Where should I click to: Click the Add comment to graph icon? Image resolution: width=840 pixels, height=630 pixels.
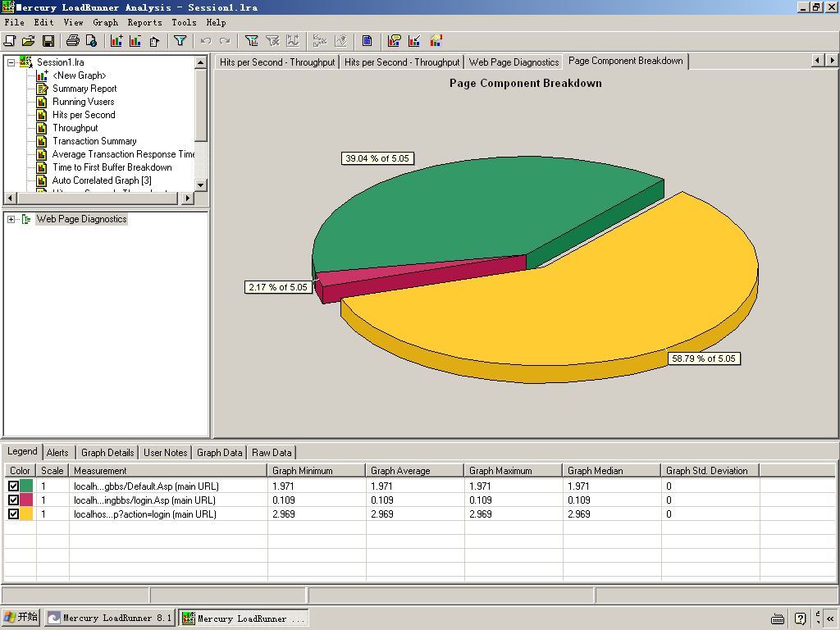[395, 41]
